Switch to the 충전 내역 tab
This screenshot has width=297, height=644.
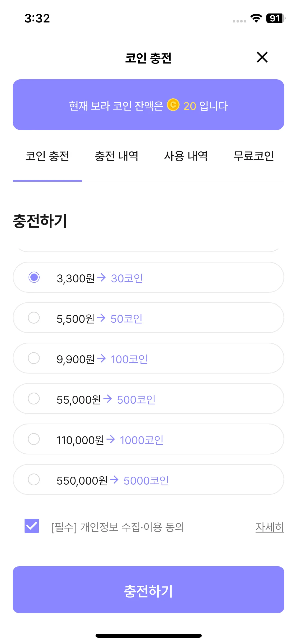[x=116, y=156]
